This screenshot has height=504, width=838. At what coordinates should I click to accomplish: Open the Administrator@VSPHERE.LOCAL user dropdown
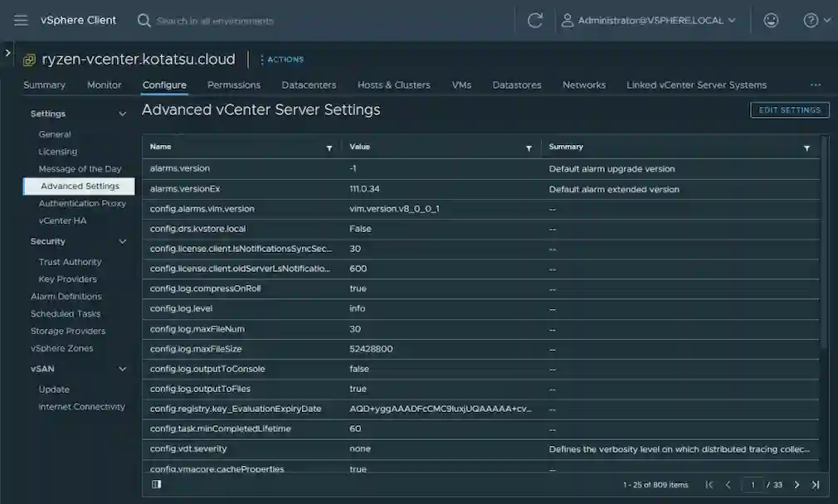(657, 20)
